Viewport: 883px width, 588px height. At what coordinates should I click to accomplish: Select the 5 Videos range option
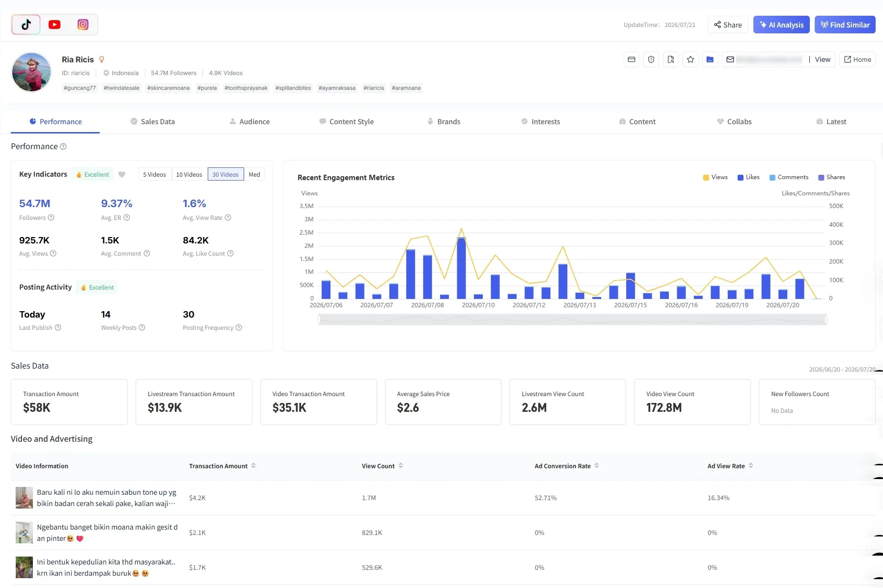pyautogui.click(x=155, y=174)
